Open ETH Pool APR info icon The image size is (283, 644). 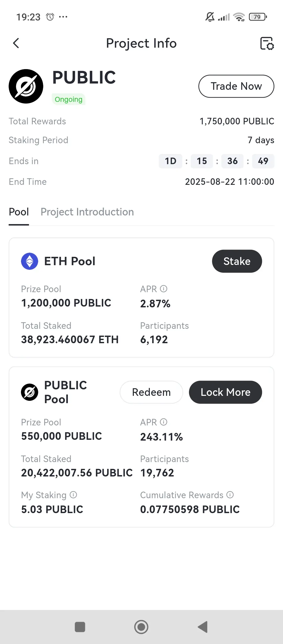(x=164, y=289)
